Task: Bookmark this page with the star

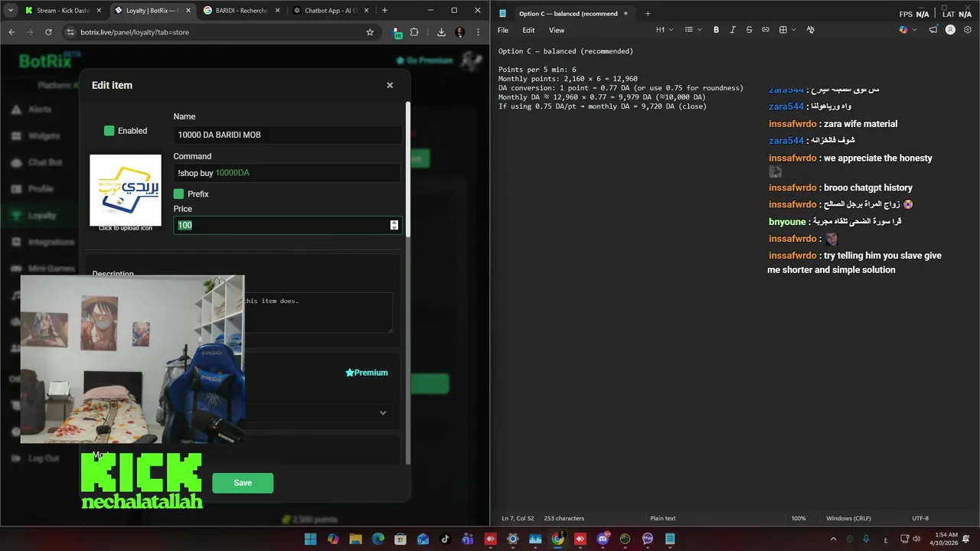Action: [370, 32]
